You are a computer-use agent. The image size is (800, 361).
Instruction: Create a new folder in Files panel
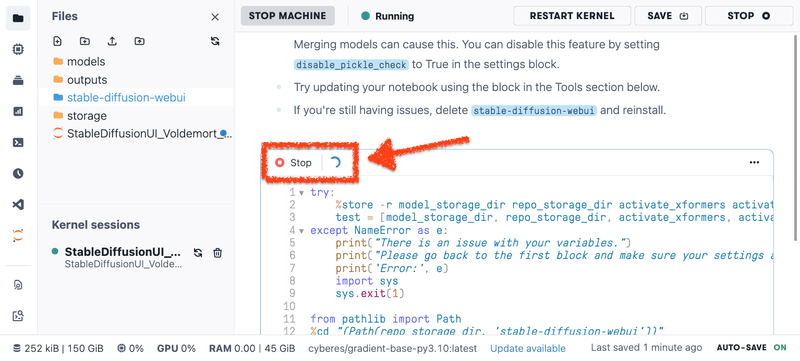coord(85,41)
